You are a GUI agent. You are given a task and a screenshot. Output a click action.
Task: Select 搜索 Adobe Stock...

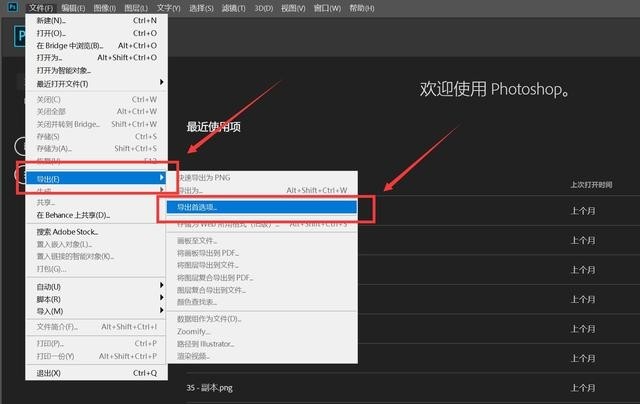(x=96, y=232)
